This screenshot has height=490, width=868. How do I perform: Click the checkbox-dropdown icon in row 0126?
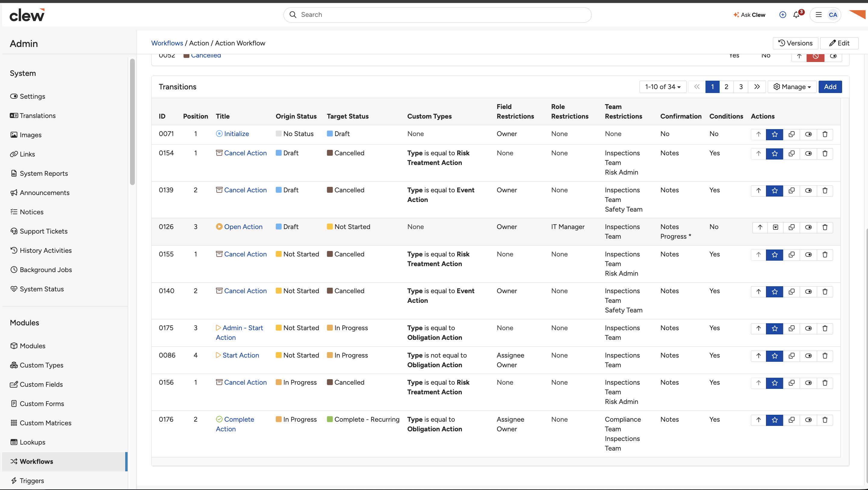point(775,227)
